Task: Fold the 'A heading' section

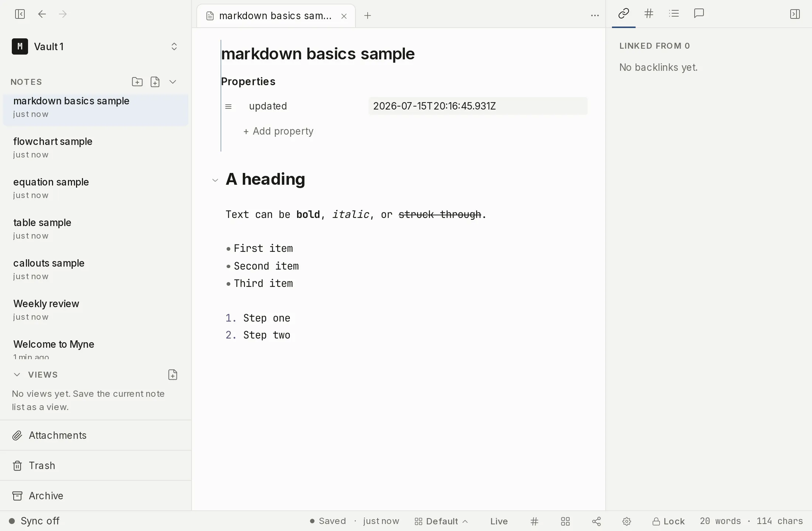Action: point(215,180)
